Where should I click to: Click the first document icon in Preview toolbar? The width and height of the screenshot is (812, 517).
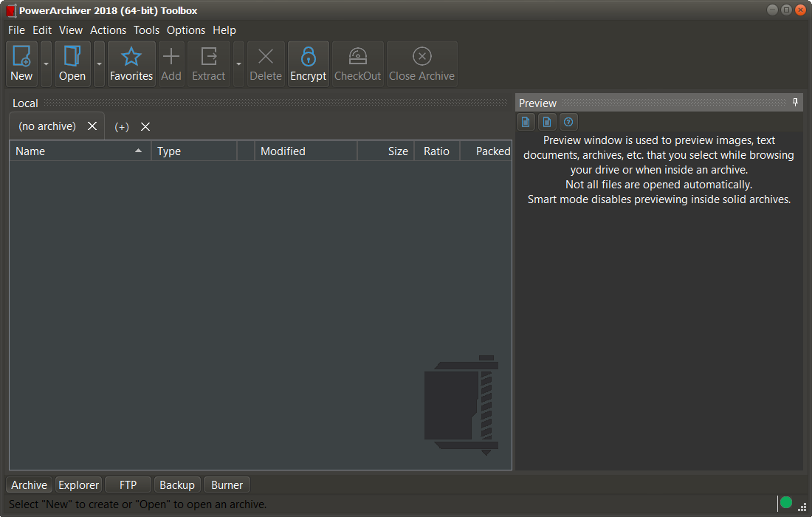(526, 123)
